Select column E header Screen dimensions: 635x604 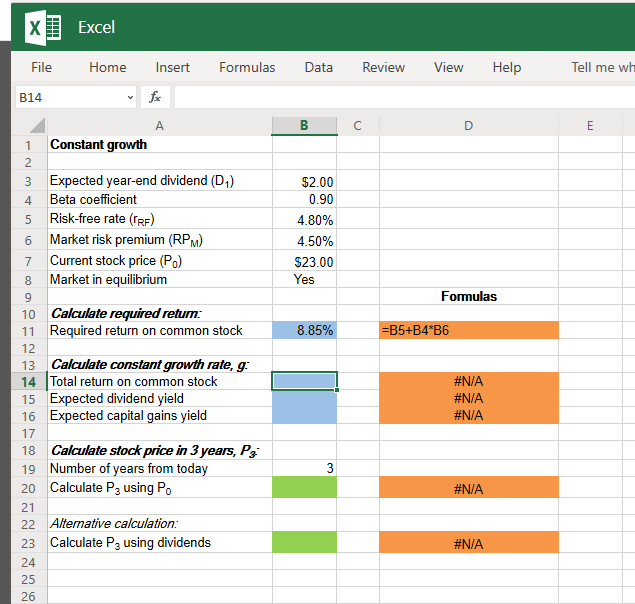[x=590, y=126]
